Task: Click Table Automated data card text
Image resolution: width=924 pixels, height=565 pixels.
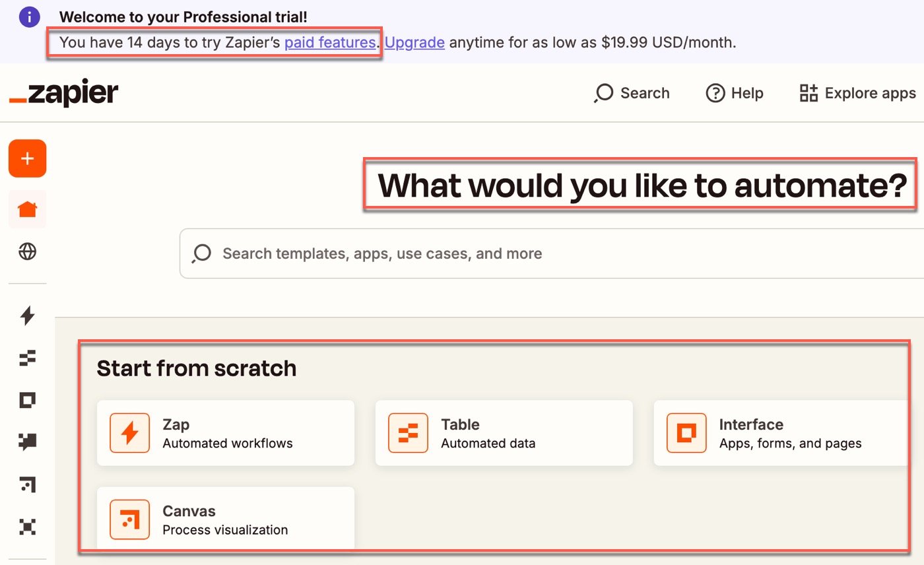Action: pos(488,434)
